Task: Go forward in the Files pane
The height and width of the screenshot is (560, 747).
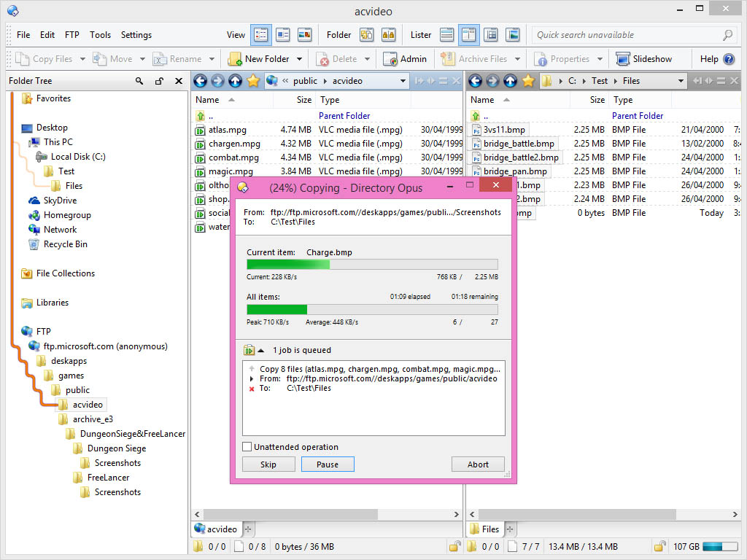Action: tap(492, 81)
